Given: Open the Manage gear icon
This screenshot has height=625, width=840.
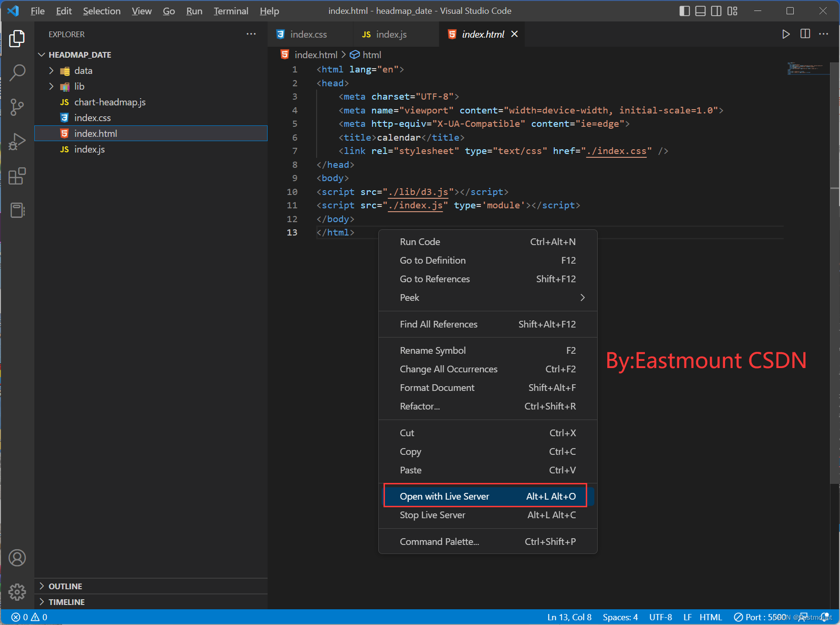Looking at the screenshot, I should (17, 592).
